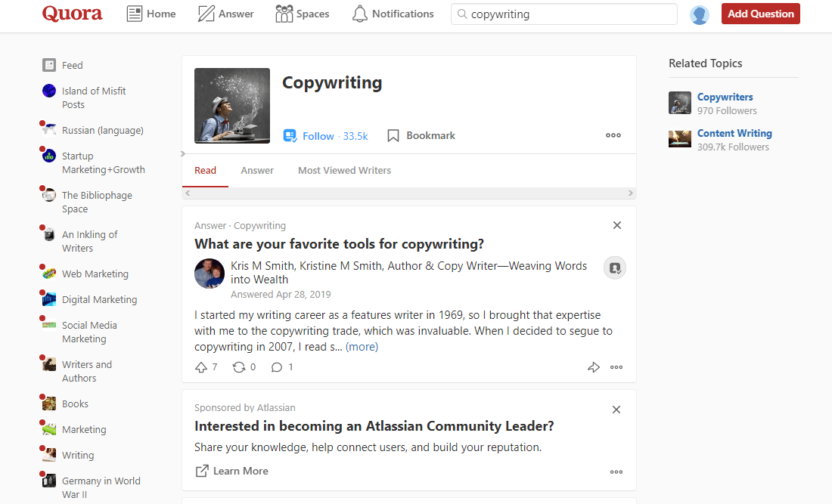Open question about favorite copywriting tools
The height and width of the screenshot is (504, 832).
tap(339, 244)
